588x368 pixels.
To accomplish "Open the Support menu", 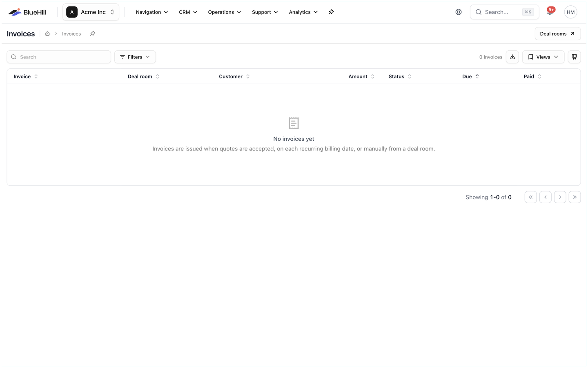I will (265, 12).
